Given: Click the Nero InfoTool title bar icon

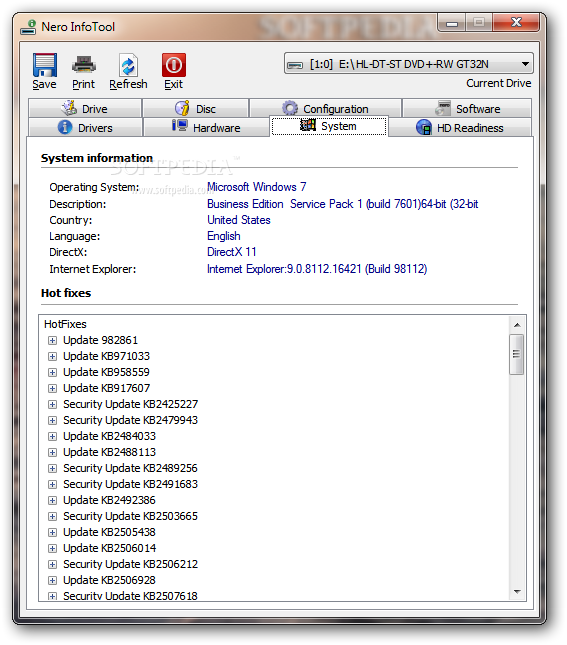Looking at the screenshot, I should tap(28, 27).
